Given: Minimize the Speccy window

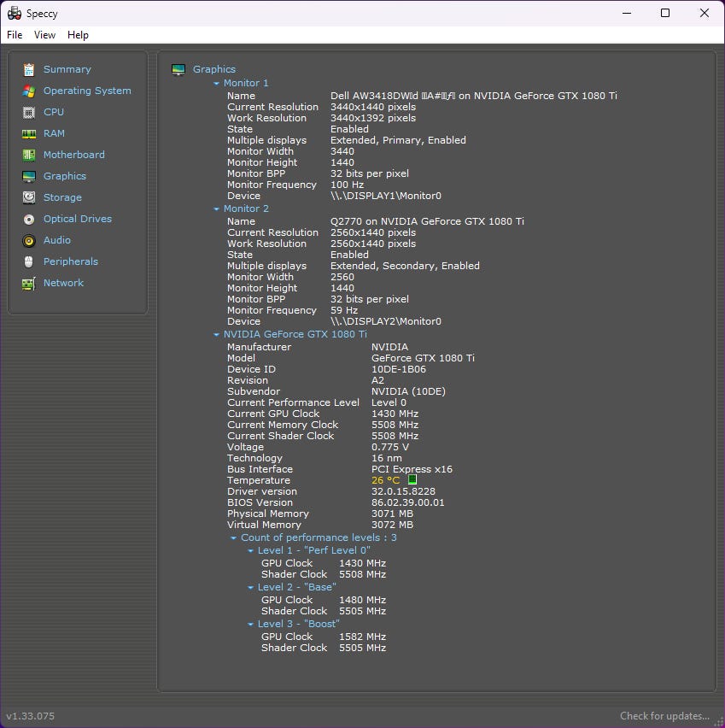Looking at the screenshot, I should [x=627, y=13].
